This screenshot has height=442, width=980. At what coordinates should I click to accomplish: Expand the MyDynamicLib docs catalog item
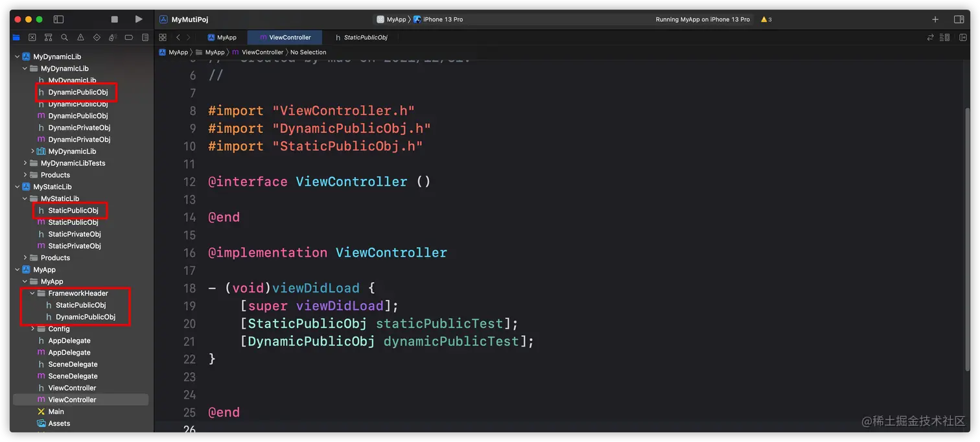[33, 152]
